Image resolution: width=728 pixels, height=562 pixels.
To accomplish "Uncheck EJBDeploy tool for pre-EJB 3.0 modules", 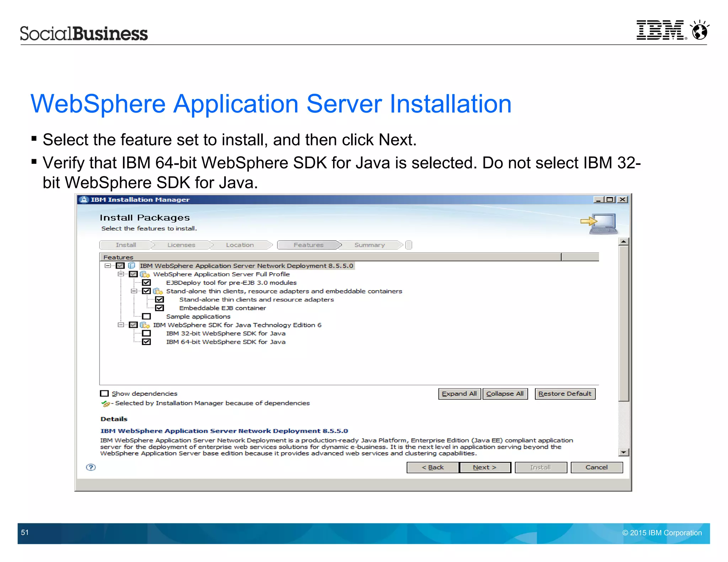I will tap(146, 282).
